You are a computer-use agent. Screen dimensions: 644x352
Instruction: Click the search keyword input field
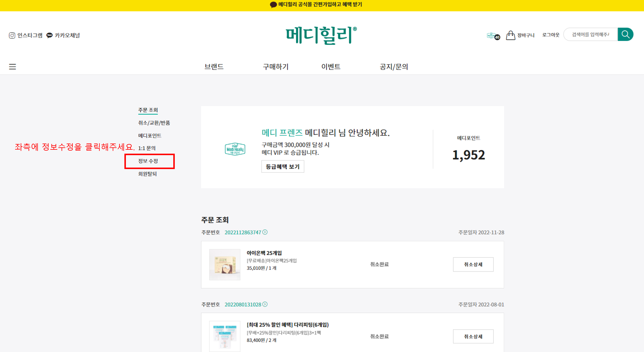[590, 34]
